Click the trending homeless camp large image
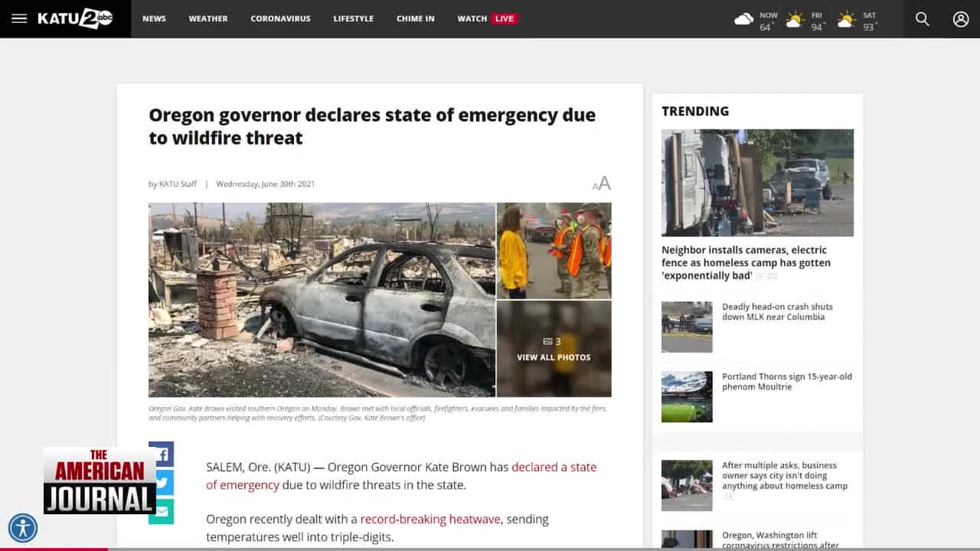Viewport: 980px width, 551px height. click(x=757, y=182)
